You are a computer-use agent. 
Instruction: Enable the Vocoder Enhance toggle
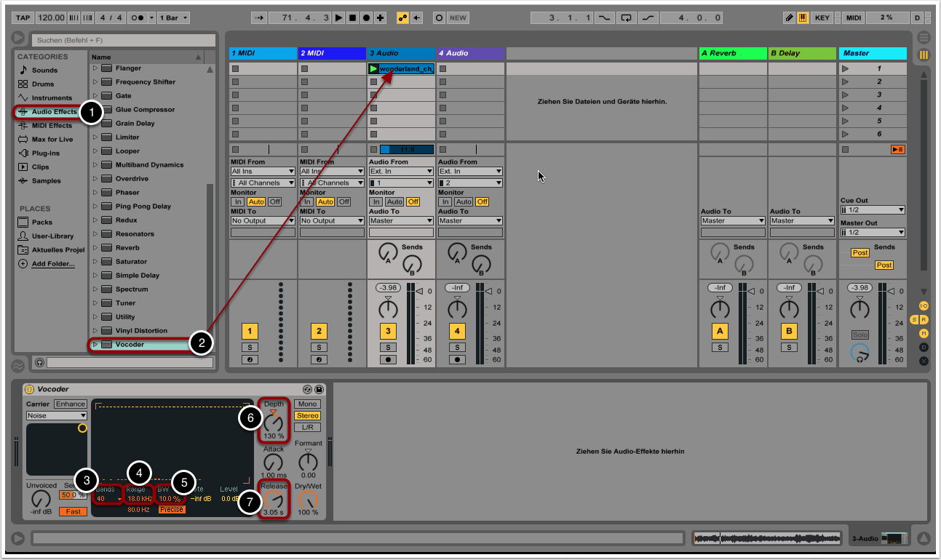pos(71,404)
